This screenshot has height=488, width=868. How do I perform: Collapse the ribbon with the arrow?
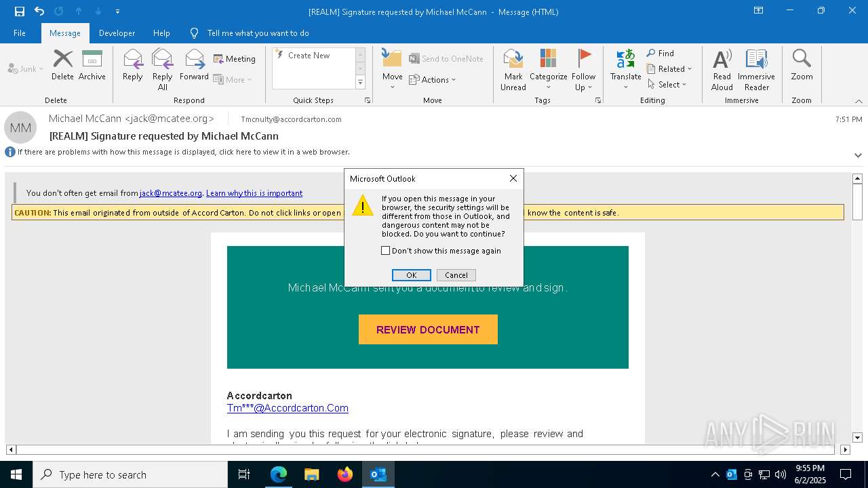tap(859, 100)
